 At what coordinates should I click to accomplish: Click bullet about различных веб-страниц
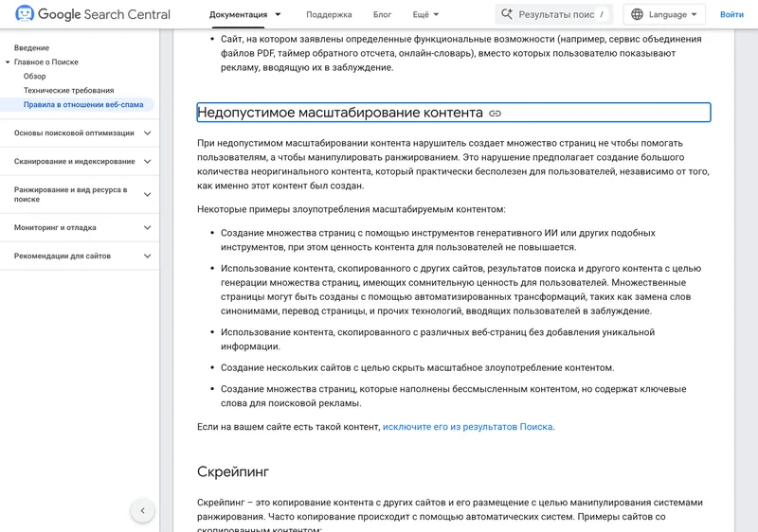click(x=438, y=340)
